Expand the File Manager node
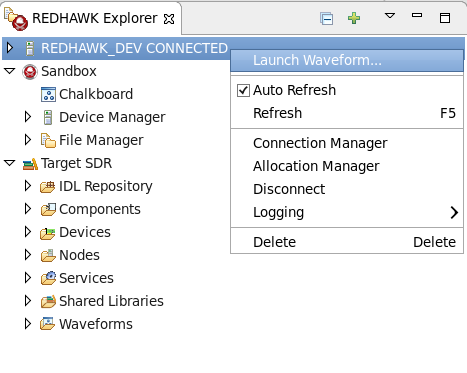This screenshot has width=467, height=373. [x=28, y=140]
